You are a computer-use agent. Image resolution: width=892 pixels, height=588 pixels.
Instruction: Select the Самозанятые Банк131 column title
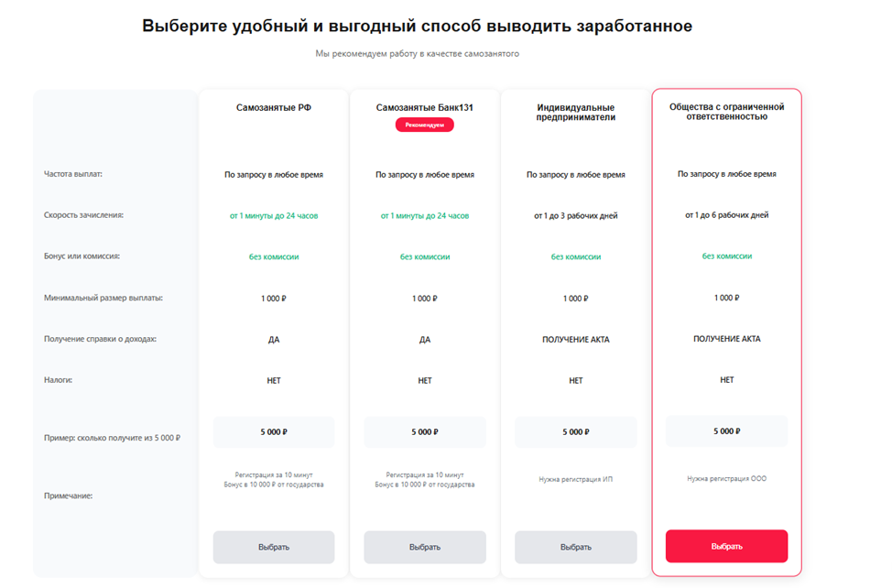coord(425,107)
